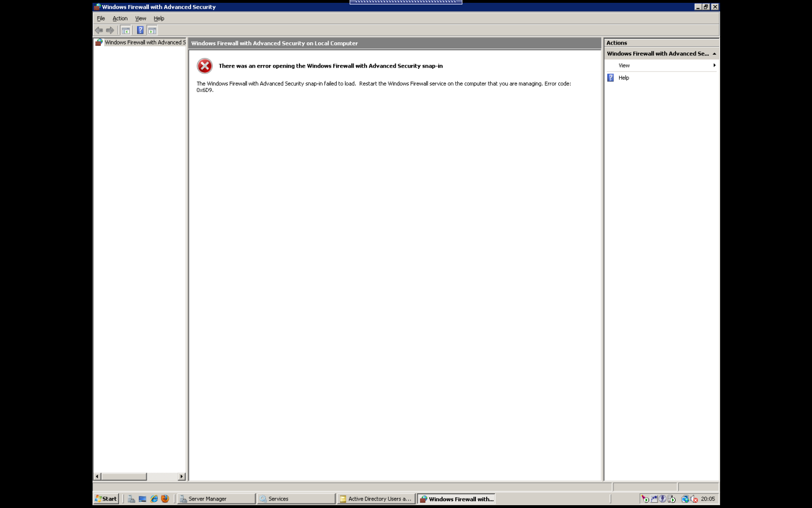Click "Windows Firewall with Advanced Security on Local Computer" header
The height and width of the screenshot is (508, 812).
click(275, 43)
